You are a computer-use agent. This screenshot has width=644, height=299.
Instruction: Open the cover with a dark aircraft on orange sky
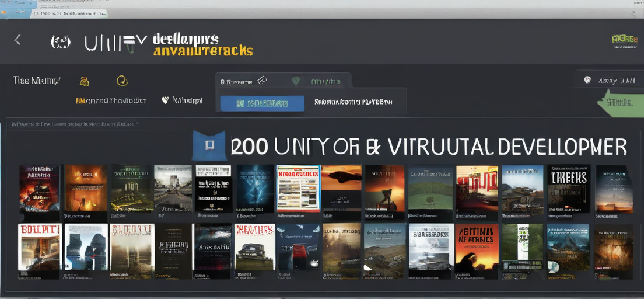pos(341,189)
